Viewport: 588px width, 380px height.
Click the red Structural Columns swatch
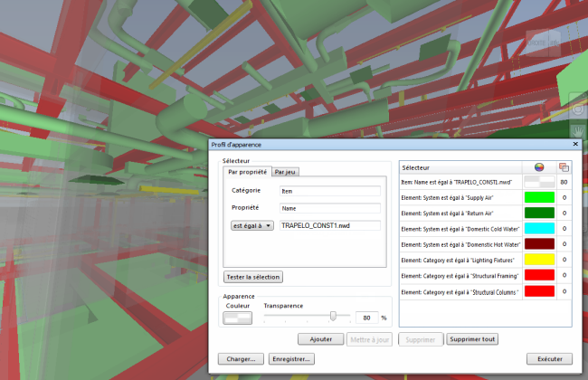(539, 290)
